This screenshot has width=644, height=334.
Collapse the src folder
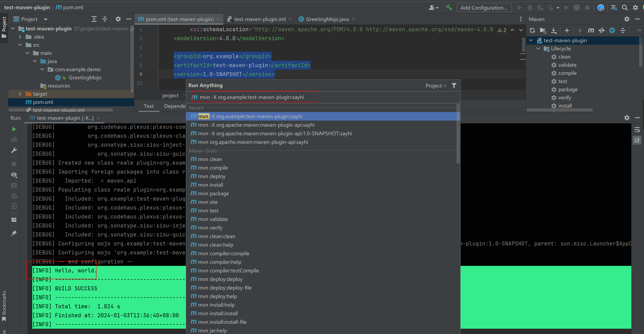coord(20,45)
